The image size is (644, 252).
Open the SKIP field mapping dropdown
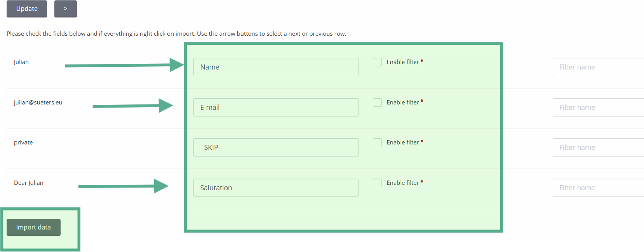276,148
